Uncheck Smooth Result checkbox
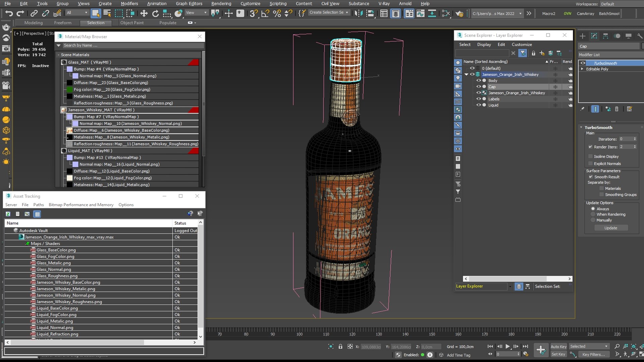 coord(591,177)
